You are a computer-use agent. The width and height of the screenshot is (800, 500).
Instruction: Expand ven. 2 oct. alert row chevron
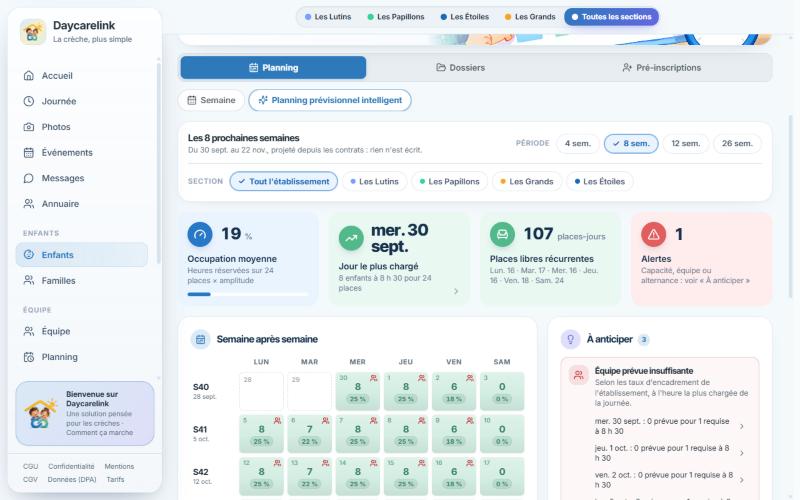click(742, 480)
